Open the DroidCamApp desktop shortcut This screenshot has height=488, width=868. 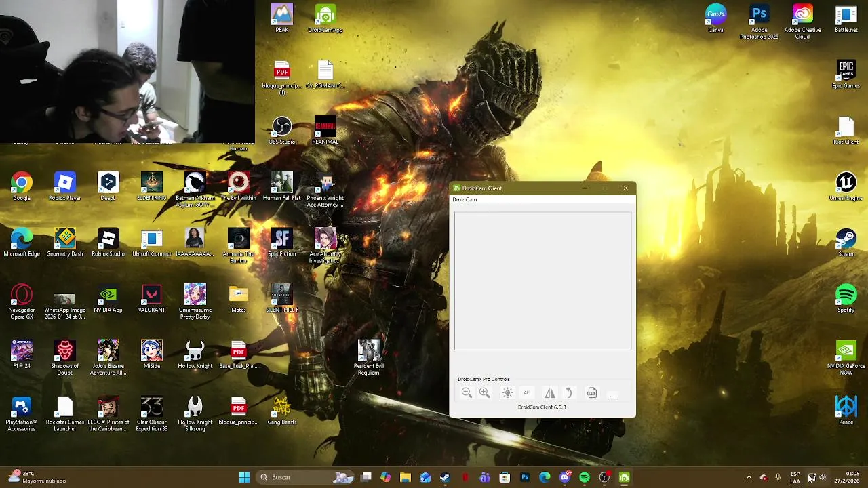(325, 18)
